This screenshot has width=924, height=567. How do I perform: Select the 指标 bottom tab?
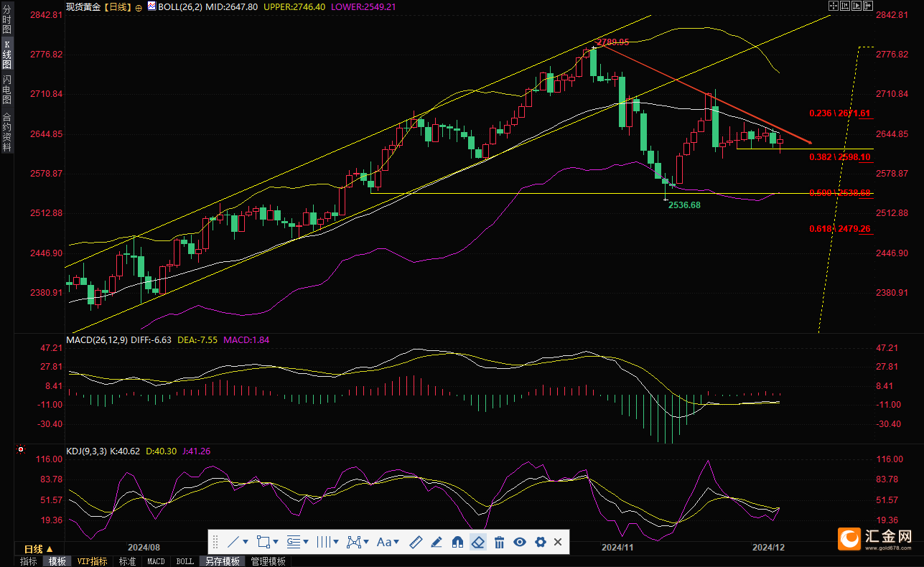point(29,561)
